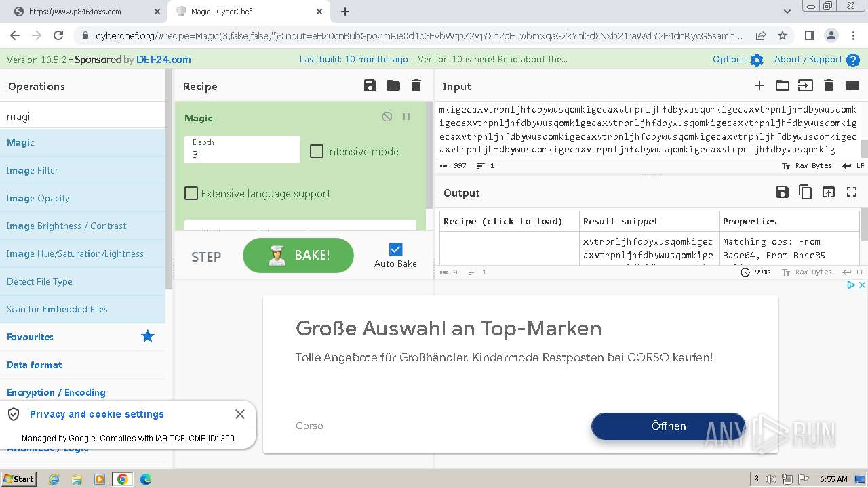Enable Intensive mode checkbox
This screenshot has height=488, width=868.
point(317,151)
